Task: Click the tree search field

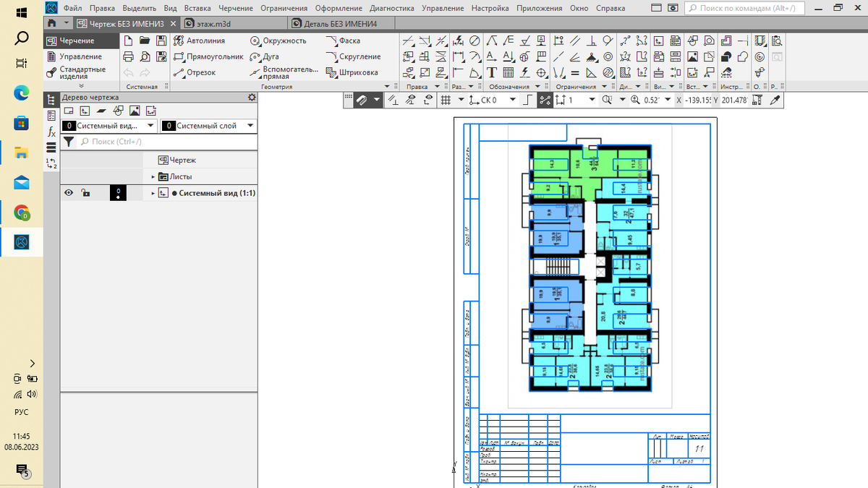Action: pyautogui.click(x=166, y=142)
